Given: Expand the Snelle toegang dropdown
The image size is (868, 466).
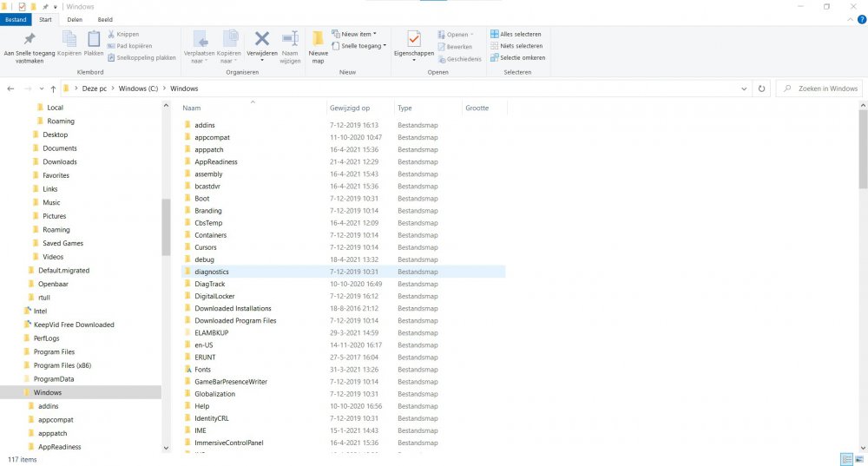Looking at the screenshot, I should tap(363, 46).
